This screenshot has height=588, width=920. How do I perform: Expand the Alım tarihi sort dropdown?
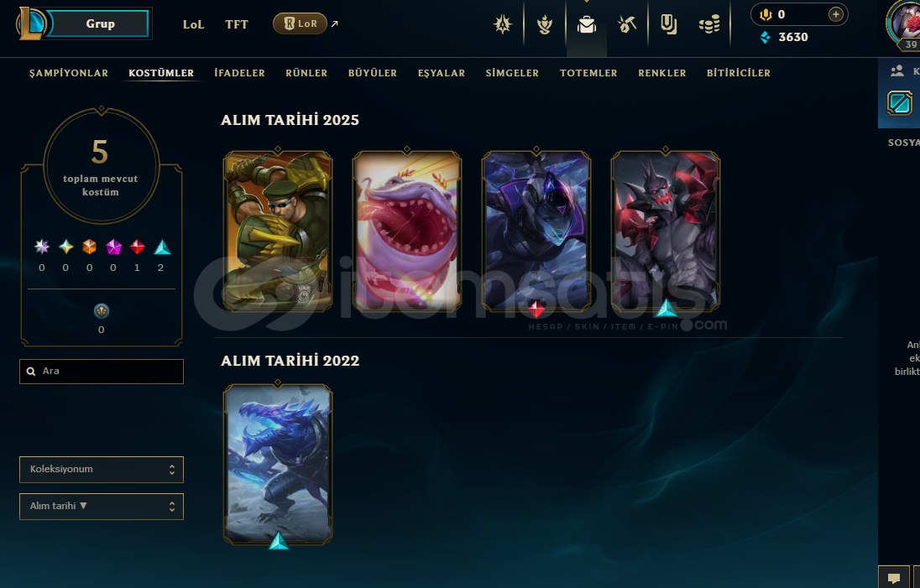(x=102, y=507)
